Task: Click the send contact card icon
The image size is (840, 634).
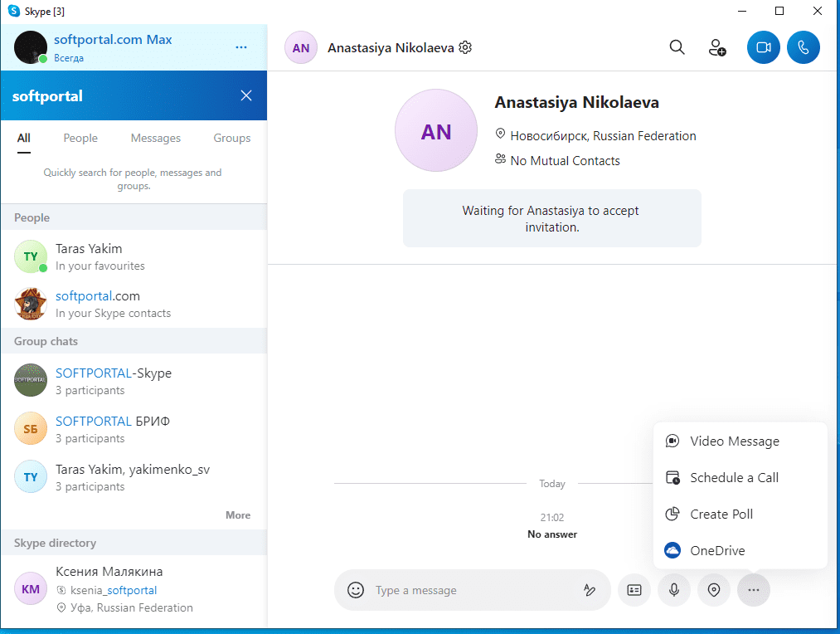Action: [634, 590]
